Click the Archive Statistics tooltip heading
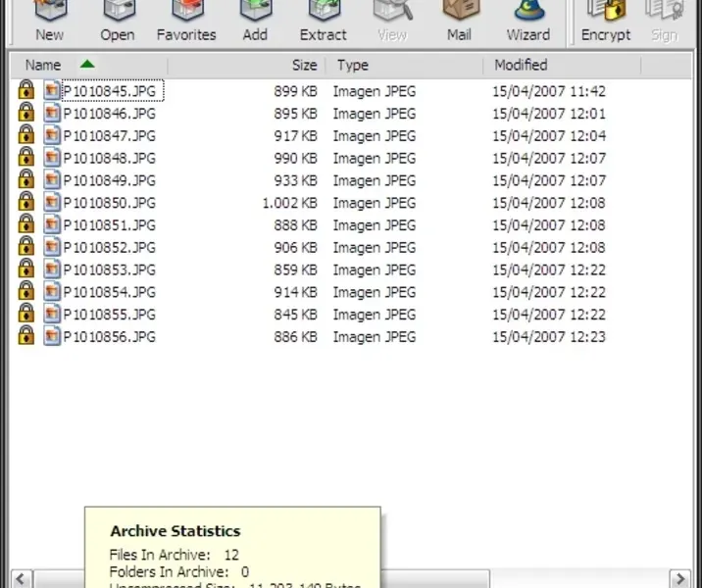This screenshot has width=702, height=588. point(175,531)
